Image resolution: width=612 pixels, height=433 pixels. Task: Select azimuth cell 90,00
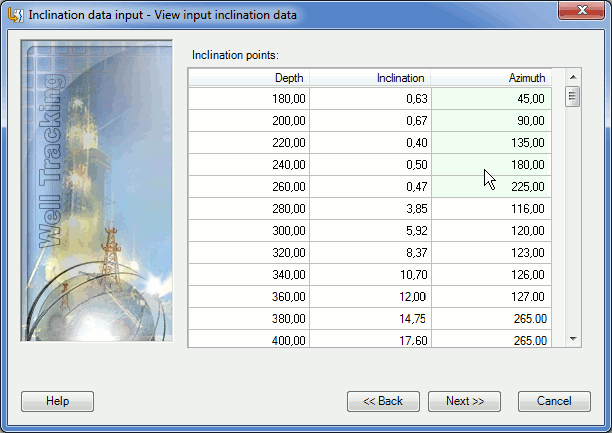[x=491, y=121]
